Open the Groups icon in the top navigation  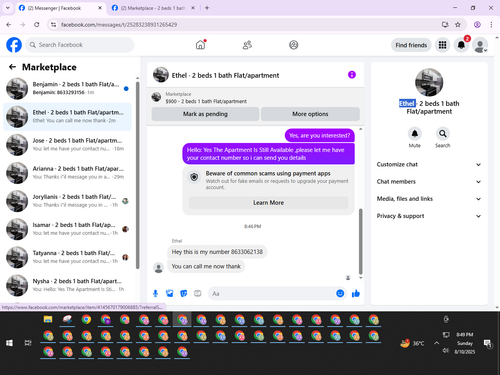tap(293, 45)
